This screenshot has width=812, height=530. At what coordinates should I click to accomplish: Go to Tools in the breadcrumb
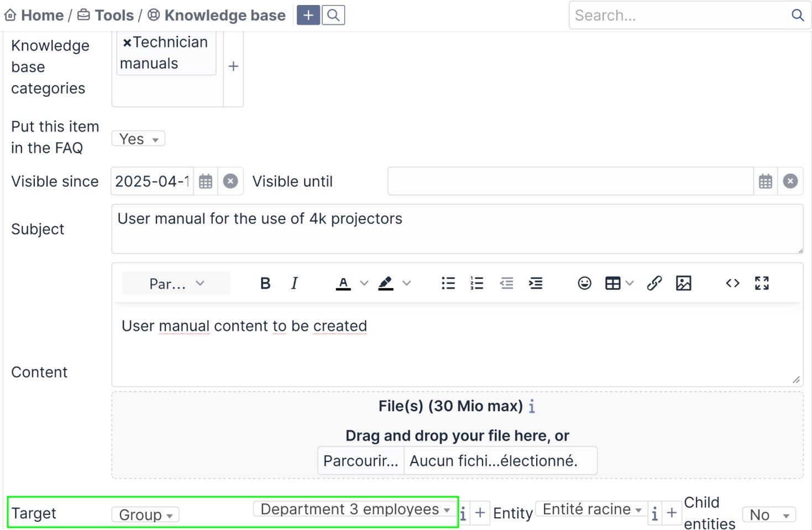coord(113,15)
